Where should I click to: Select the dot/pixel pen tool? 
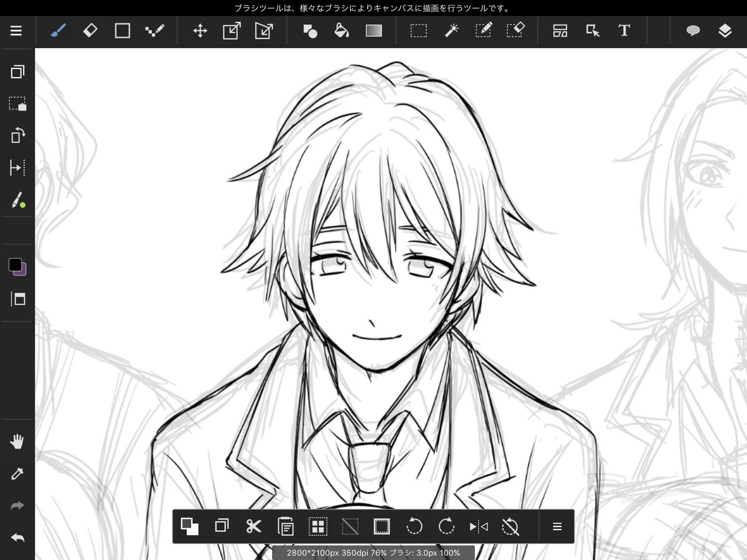pyautogui.click(x=155, y=30)
